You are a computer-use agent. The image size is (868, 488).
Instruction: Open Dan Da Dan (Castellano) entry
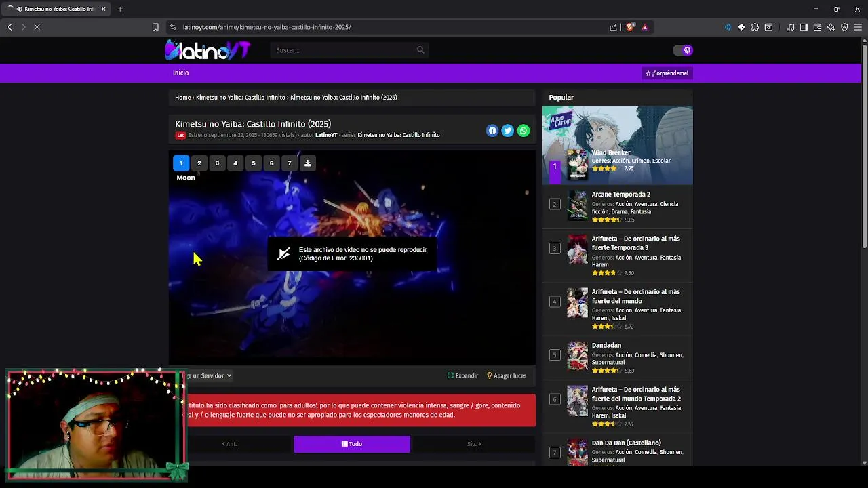(x=627, y=443)
